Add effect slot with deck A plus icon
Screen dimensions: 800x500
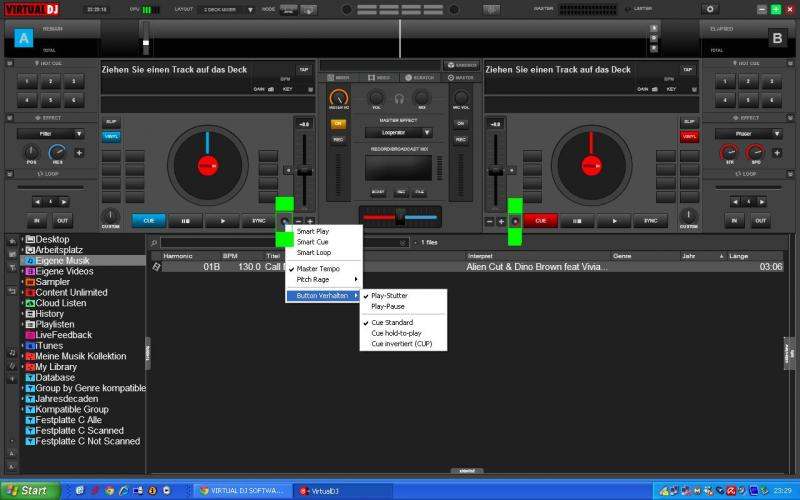click(x=79, y=153)
